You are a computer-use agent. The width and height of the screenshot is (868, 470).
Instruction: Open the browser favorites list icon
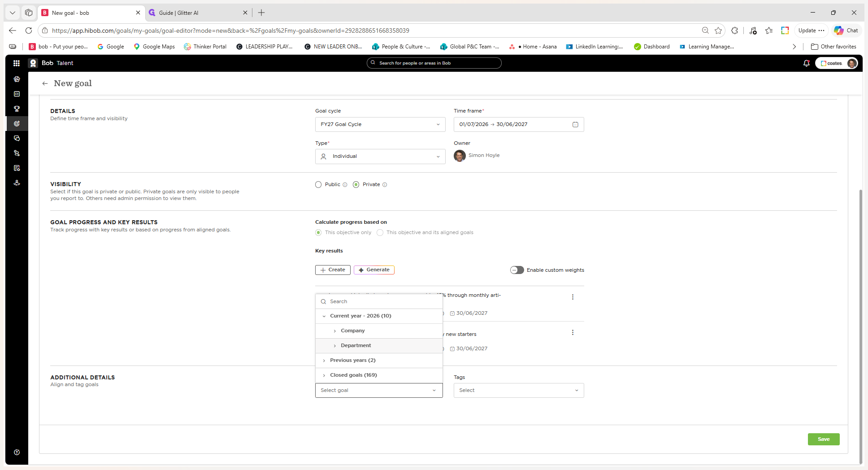click(x=769, y=30)
